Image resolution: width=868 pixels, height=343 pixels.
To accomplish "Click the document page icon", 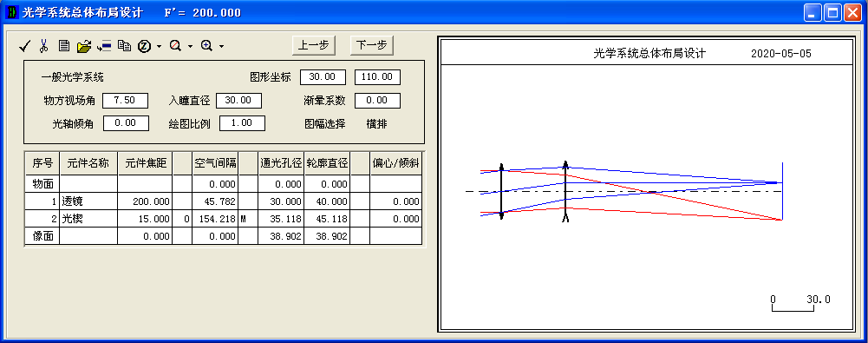I will 64,47.
